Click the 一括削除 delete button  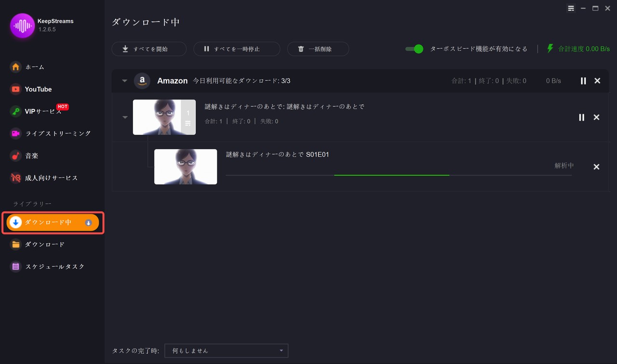click(318, 49)
